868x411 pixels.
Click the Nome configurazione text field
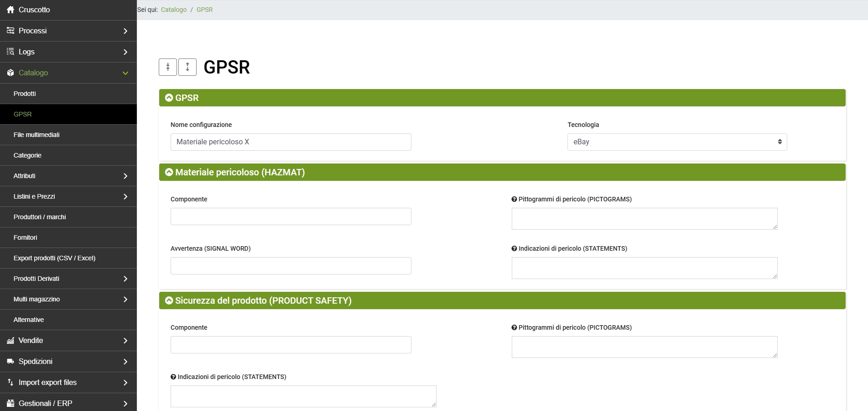pos(291,142)
